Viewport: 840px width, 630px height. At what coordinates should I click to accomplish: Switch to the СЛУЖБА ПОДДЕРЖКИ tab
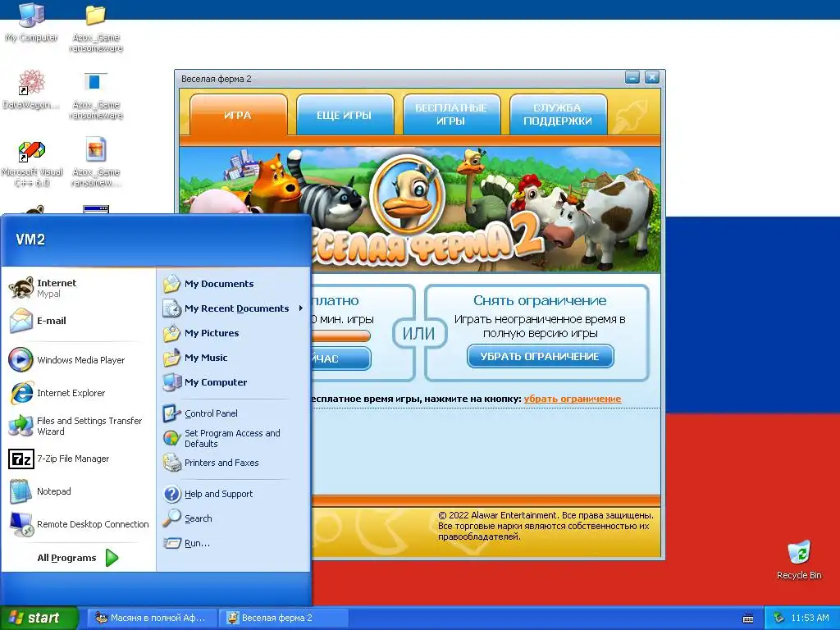[557, 115]
